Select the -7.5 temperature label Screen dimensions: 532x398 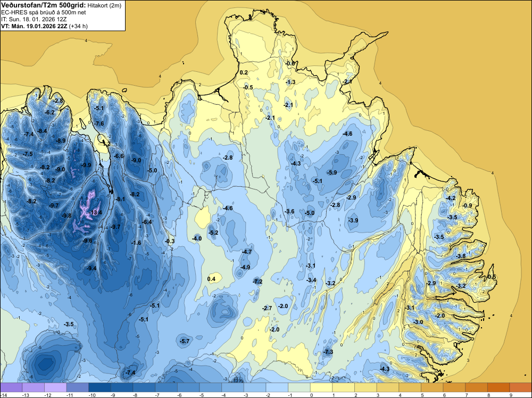click(28, 154)
